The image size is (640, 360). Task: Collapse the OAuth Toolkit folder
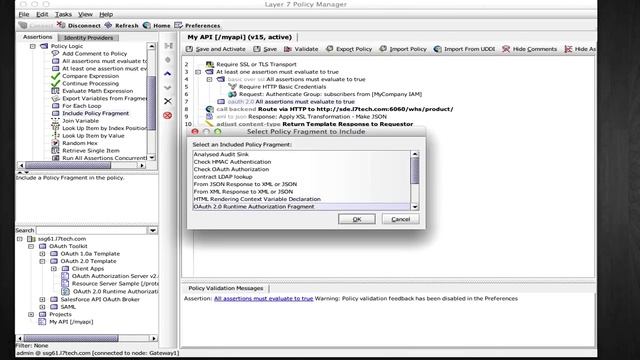(31, 246)
